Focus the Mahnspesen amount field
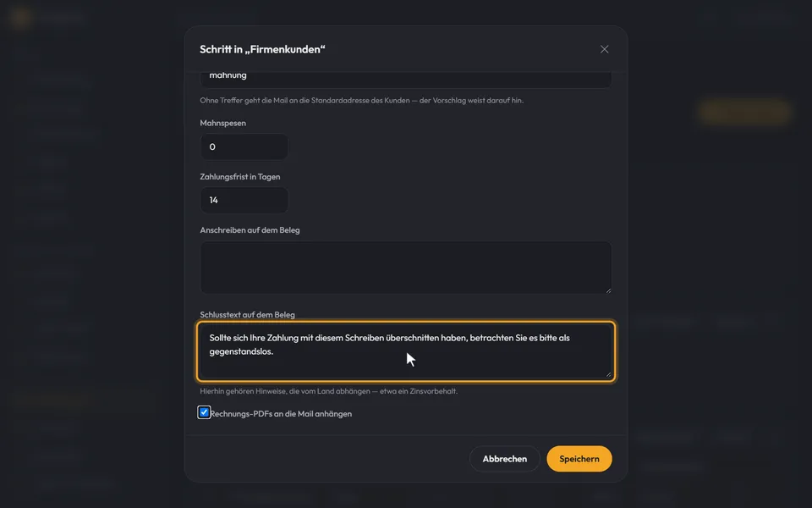812x508 pixels. (244, 146)
